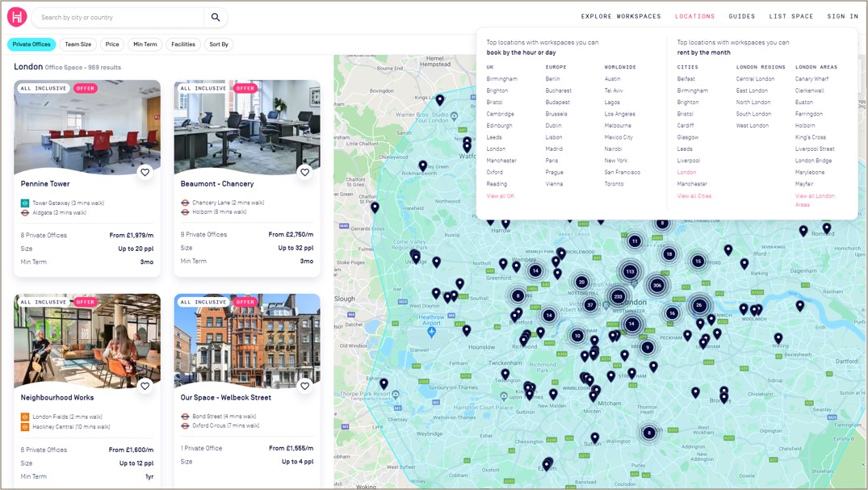Click the map cluster marker labeled 306

pyautogui.click(x=657, y=285)
